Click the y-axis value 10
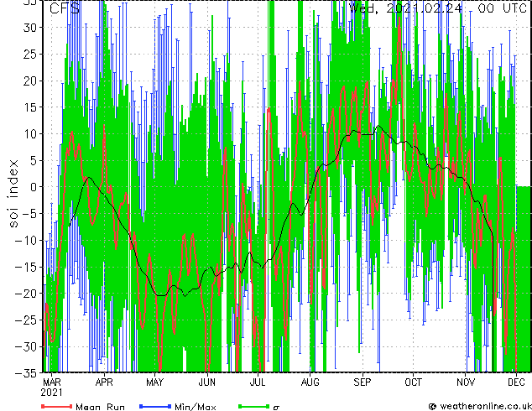This screenshot has width=532, height=411. [x=31, y=134]
